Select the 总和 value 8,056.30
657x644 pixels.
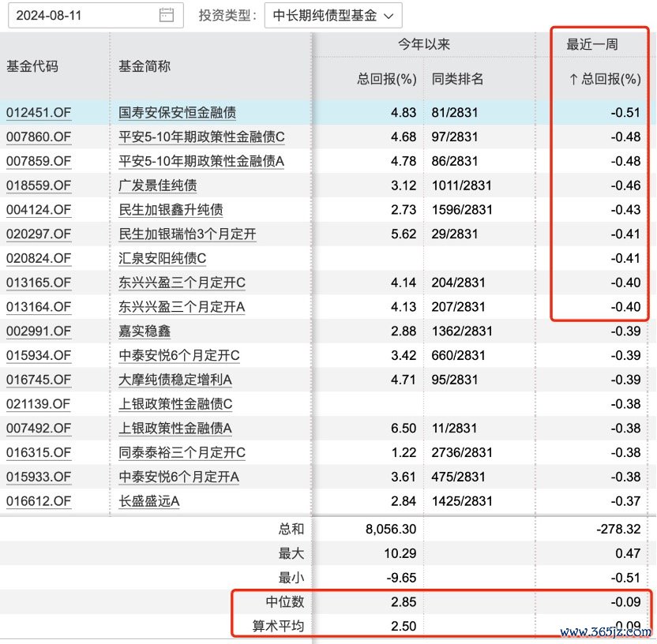tap(391, 529)
